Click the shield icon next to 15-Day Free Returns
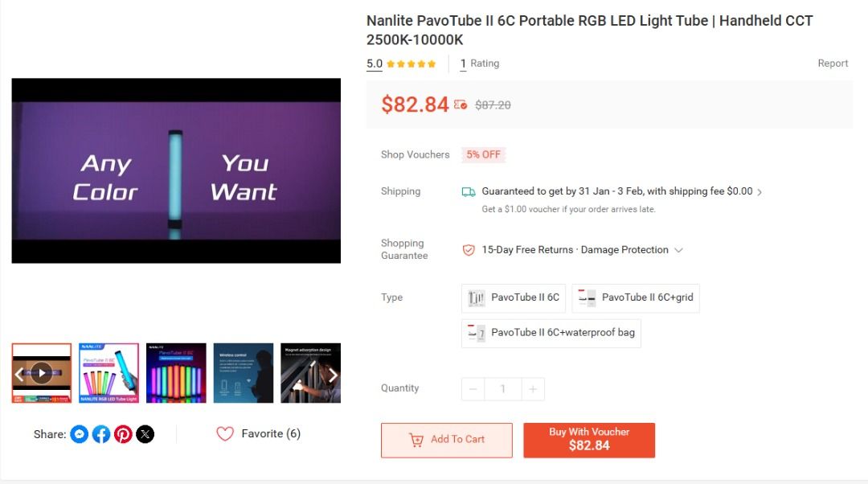Image resolution: width=868 pixels, height=484 pixels. [469, 250]
